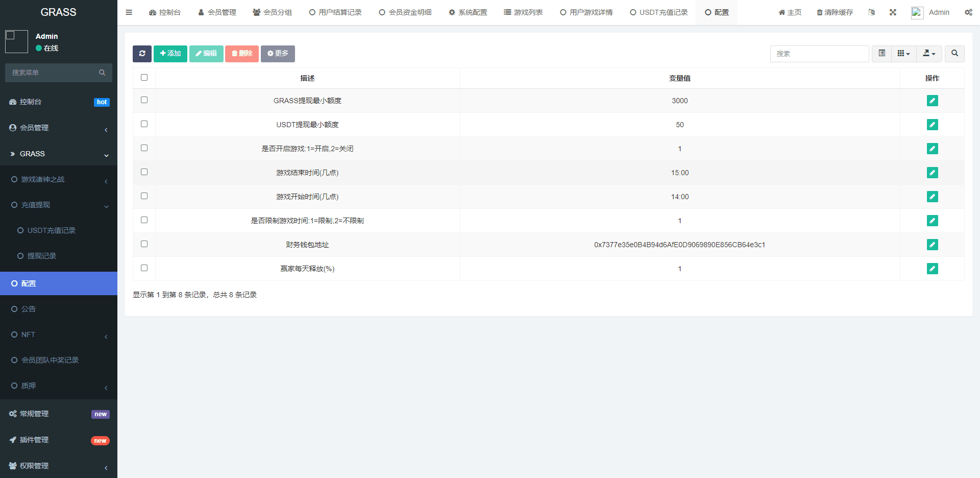The width and height of the screenshot is (980, 478).
Task: Click edit icon for 财务钱包地址 row
Action: [x=932, y=245]
